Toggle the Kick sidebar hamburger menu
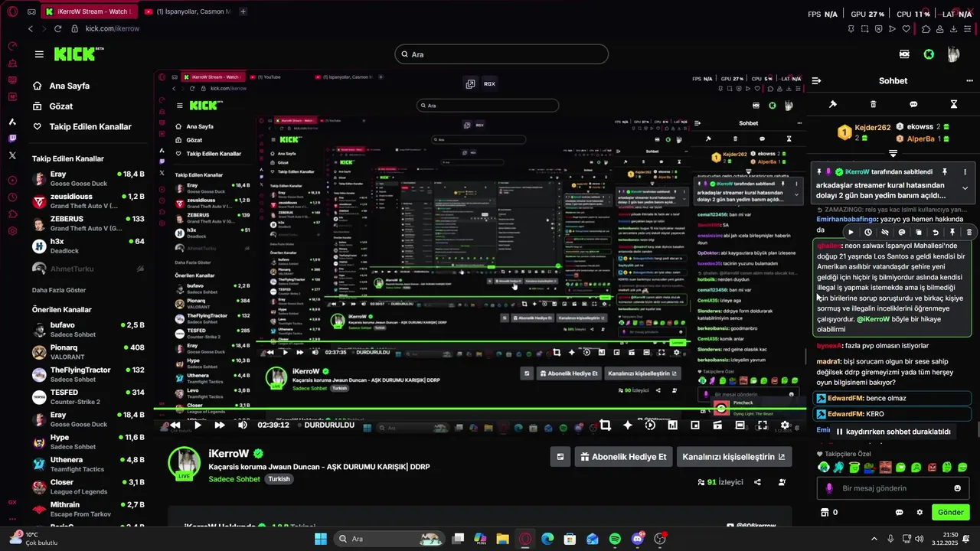This screenshot has height=551, width=980. [39, 54]
